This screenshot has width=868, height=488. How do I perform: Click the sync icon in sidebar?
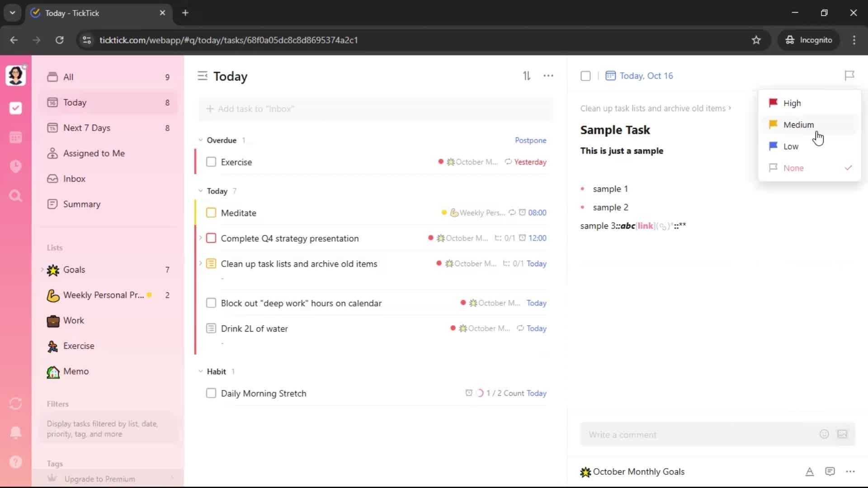(15, 404)
